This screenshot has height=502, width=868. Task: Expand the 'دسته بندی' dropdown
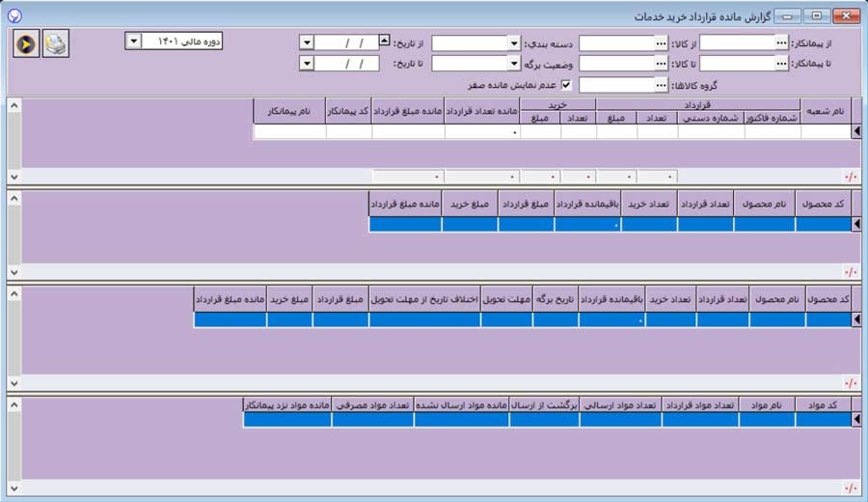click(513, 43)
